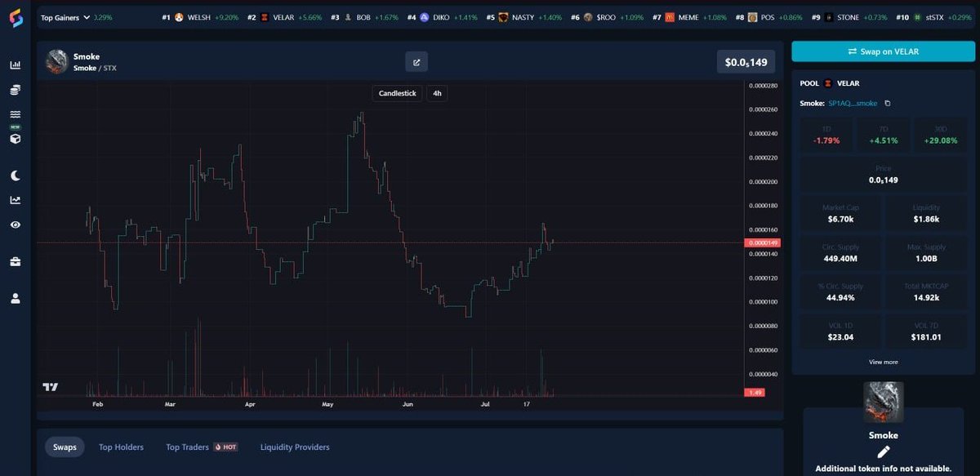This screenshot has height=476, width=980.
Task: Click the stSTX token icon in ticker
Action: click(x=917, y=17)
